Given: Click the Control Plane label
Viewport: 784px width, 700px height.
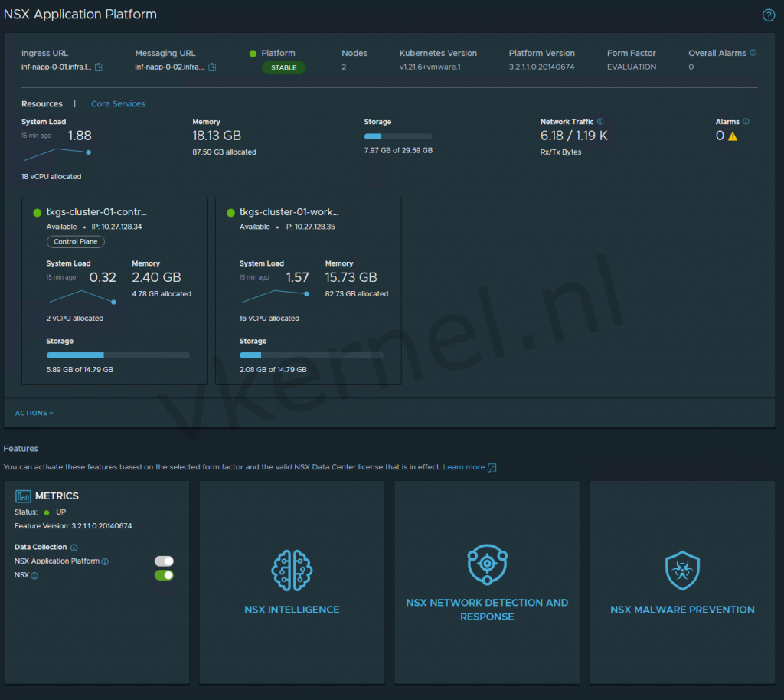Looking at the screenshot, I should (x=75, y=241).
